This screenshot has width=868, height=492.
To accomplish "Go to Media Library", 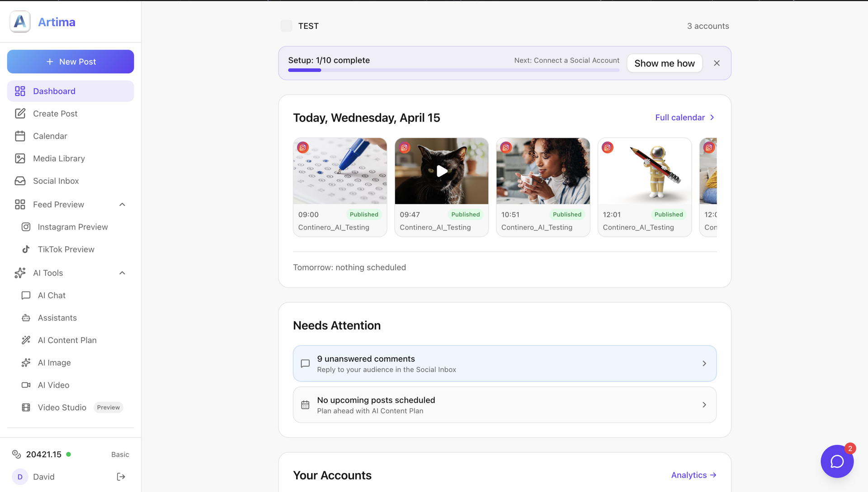I will pos(59,159).
